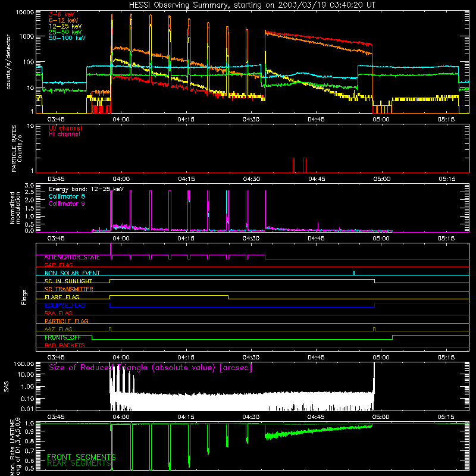The height and width of the screenshot is (476, 476).
Task: Click the '3.0' tick on modulation axis
Action: click(x=29, y=186)
